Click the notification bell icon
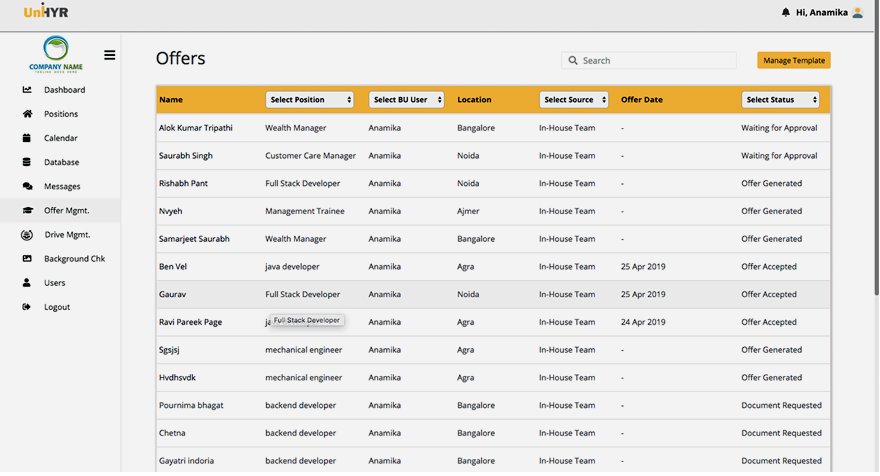This screenshot has height=476, width=880. click(785, 12)
